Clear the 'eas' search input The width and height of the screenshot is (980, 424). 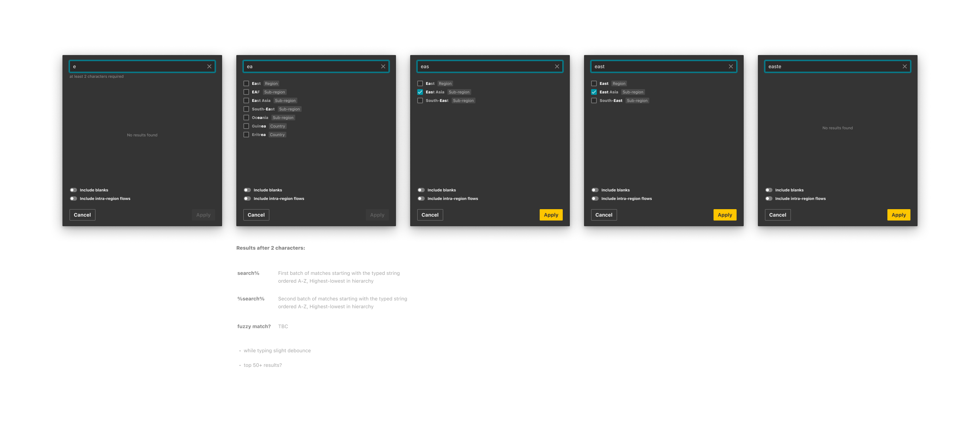click(x=557, y=67)
